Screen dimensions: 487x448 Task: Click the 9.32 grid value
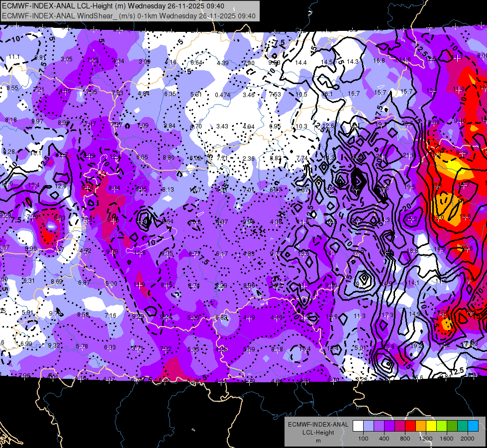(54, 345)
